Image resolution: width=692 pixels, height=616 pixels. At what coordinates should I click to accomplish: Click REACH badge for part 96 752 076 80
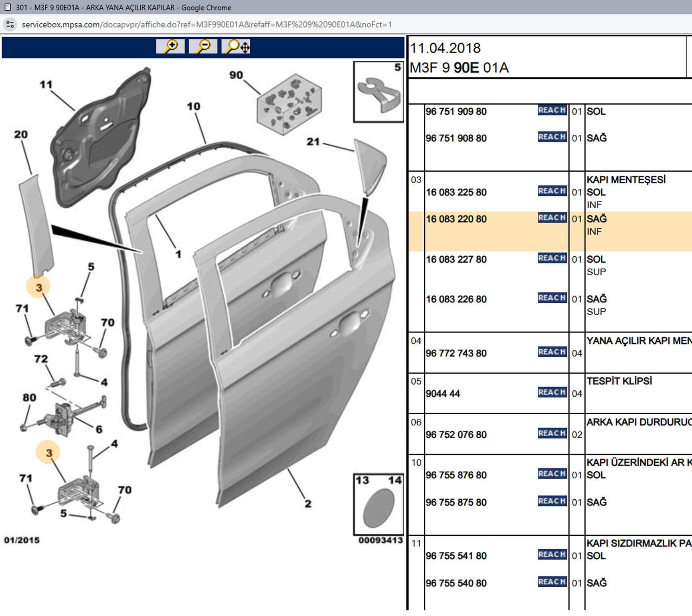(552, 433)
